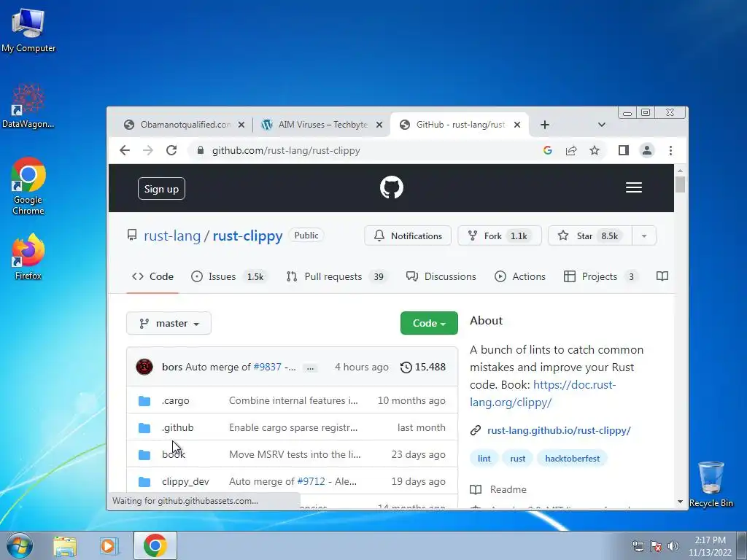Expand the master branch dropdown
This screenshot has width=747, height=560.
click(169, 323)
